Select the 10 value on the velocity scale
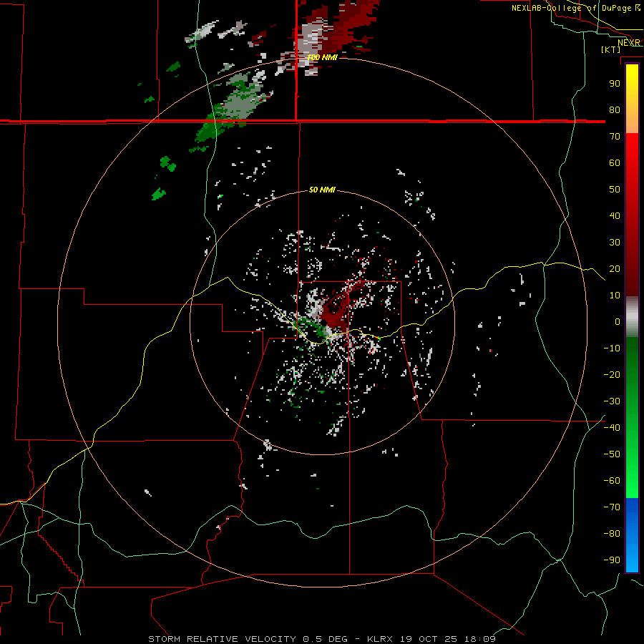Screen dimensions: 644x644 click(615, 296)
